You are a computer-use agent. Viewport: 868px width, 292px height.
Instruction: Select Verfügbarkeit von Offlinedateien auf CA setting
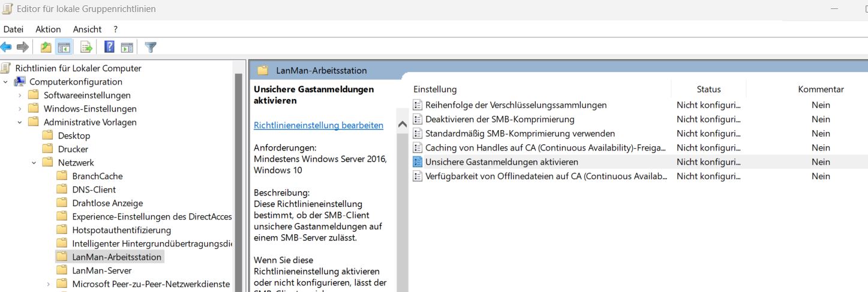(546, 176)
